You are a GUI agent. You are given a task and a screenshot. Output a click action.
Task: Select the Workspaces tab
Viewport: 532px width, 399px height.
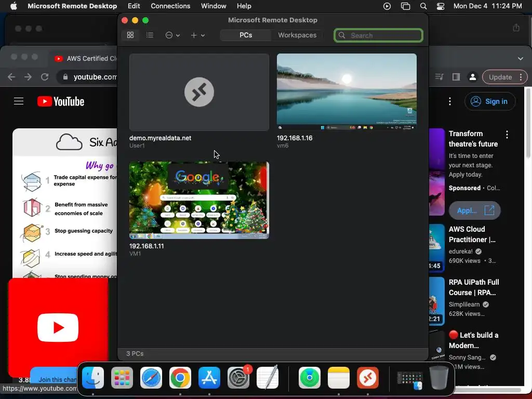(x=297, y=35)
